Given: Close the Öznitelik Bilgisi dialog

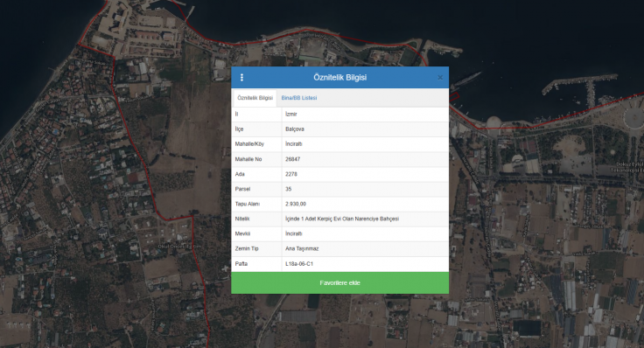Looking at the screenshot, I should (440, 77).
